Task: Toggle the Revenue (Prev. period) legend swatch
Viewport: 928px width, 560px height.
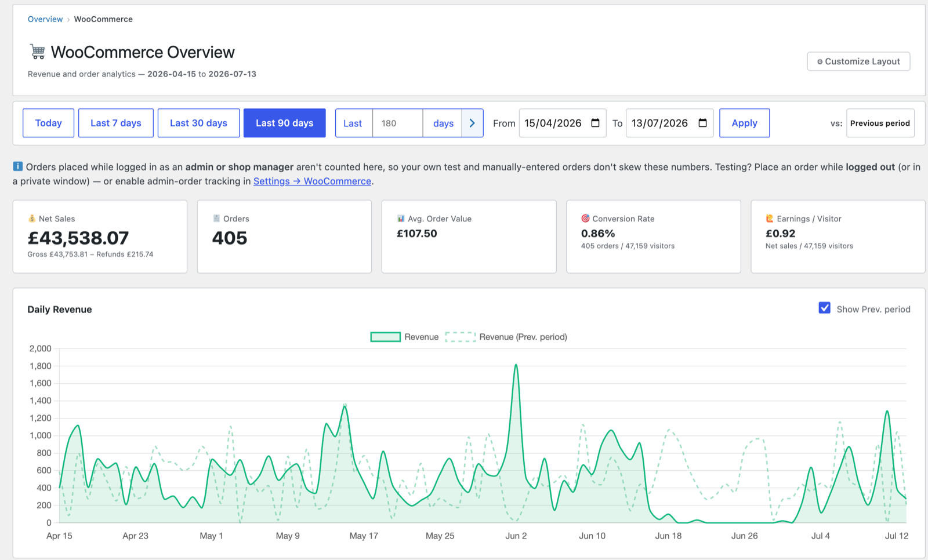Action: point(461,337)
